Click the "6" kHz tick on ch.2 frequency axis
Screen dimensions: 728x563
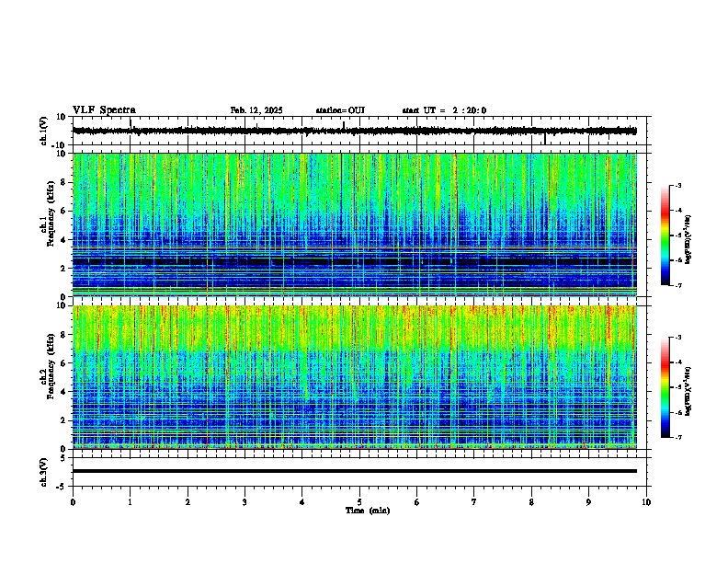pyautogui.click(x=63, y=363)
